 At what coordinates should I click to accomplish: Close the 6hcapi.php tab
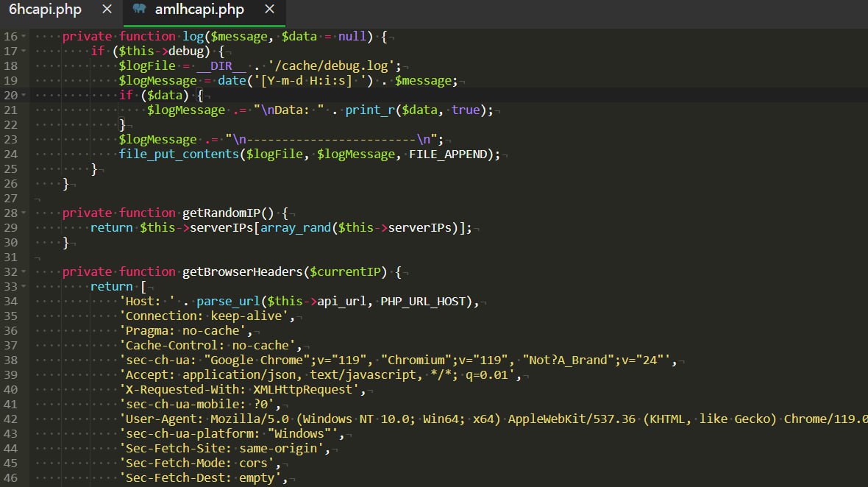pos(107,10)
